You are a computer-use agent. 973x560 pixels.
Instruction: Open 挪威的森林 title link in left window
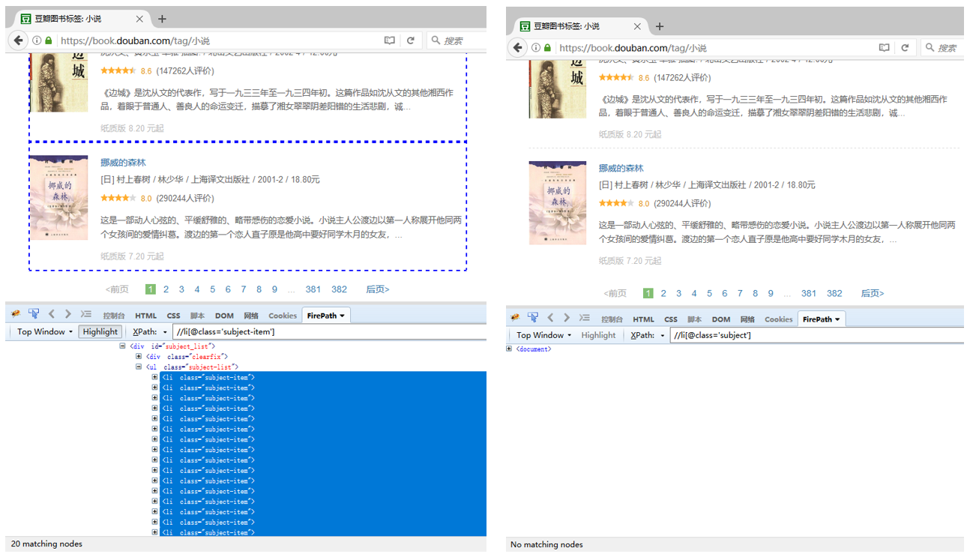pos(123,163)
